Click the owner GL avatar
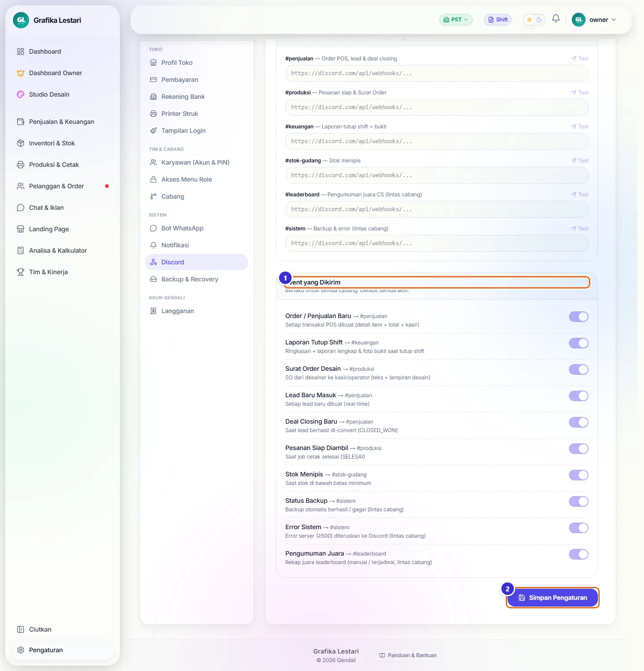Viewport: 644px width, 671px height. pyautogui.click(x=579, y=20)
